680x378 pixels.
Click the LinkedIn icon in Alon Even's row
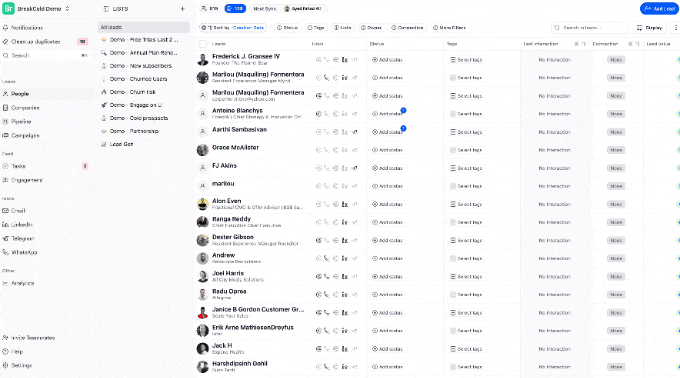[345, 204]
